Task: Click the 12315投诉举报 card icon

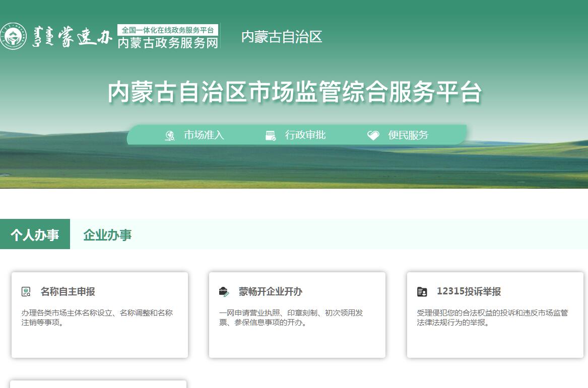Action: 422,291
